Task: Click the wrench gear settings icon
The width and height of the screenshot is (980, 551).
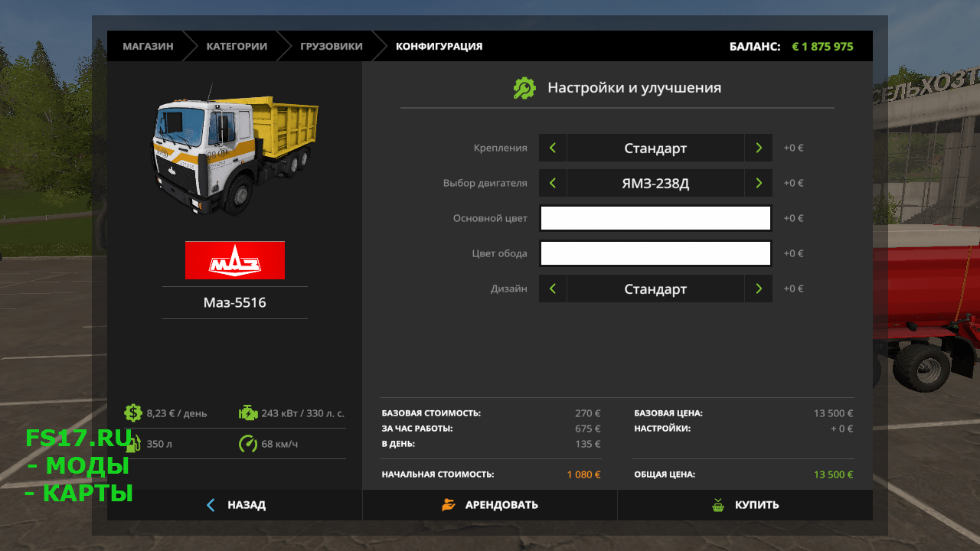Action: coord(524,88)
